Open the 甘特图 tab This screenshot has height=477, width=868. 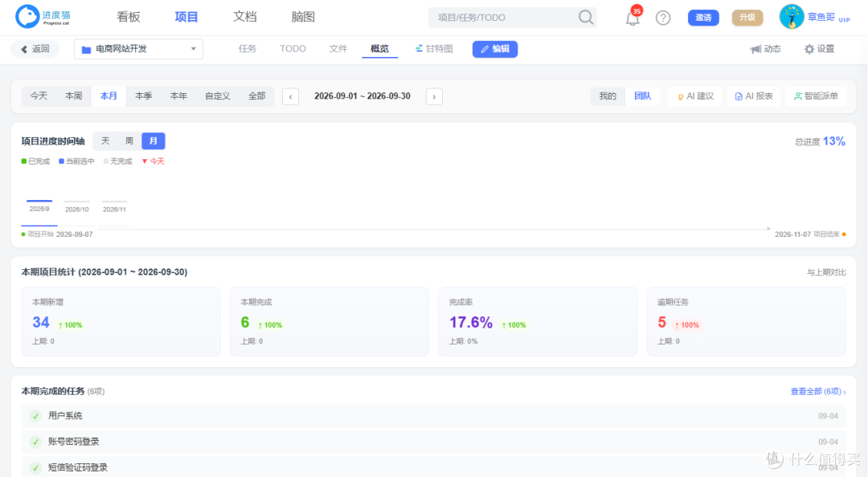pyautogui.click(x=435, y=49)
